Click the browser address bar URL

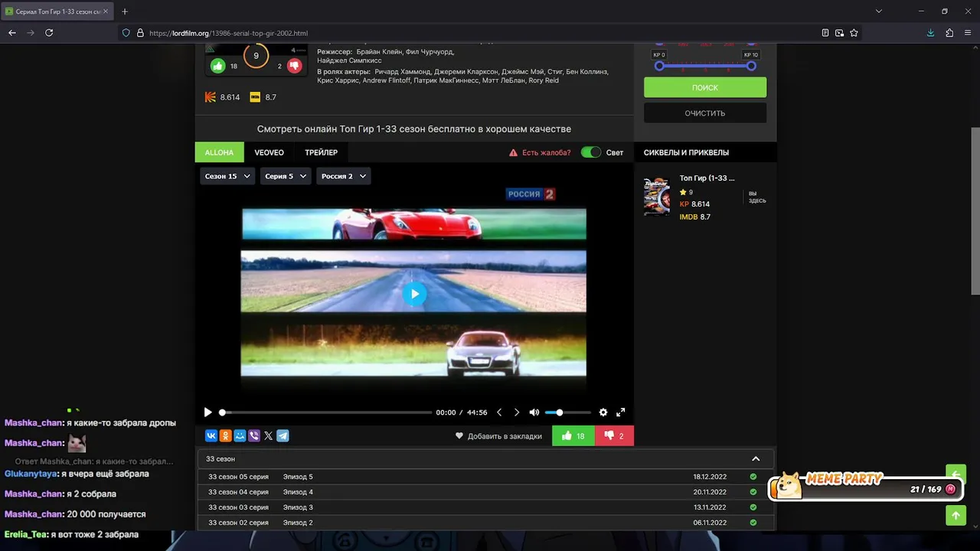(229, 33)
